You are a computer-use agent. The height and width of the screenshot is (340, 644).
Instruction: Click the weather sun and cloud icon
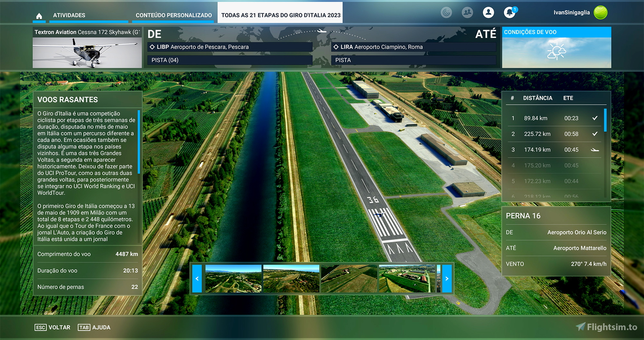coord(556,52)
